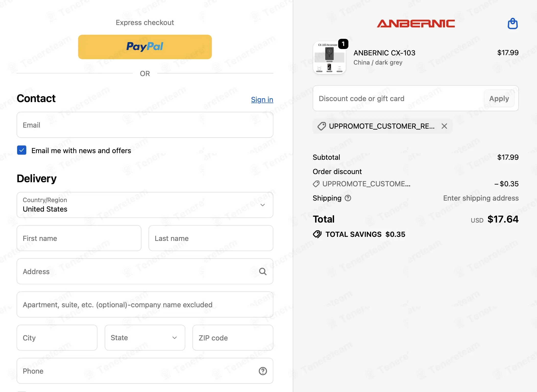This screenshot has height=392, width=537.
Task: Focus the Phone field
Action: [x=145, y=371]
